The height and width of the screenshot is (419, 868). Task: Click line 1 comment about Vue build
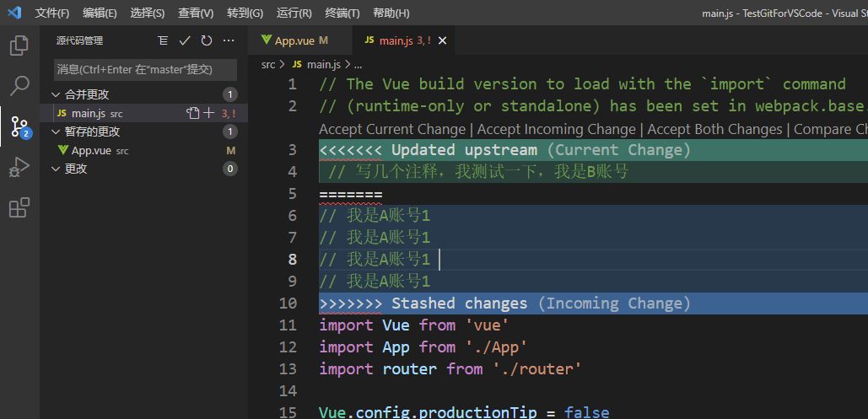(582, 84)
